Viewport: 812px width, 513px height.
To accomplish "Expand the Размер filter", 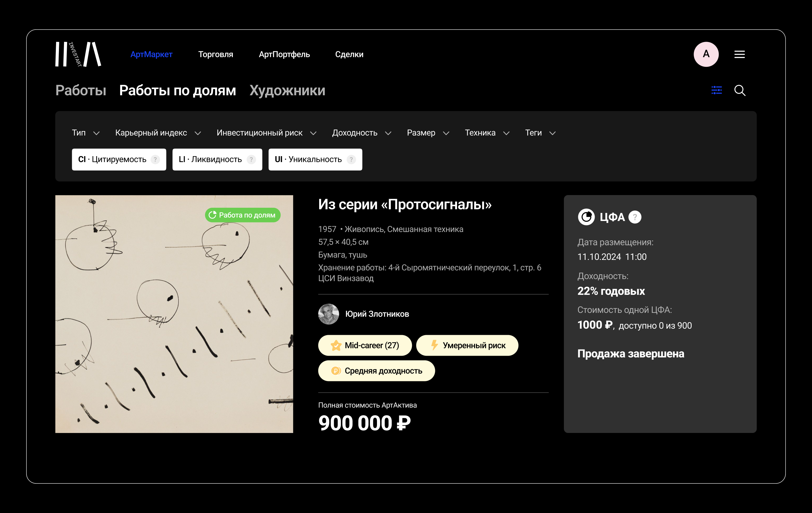I will pyautogui.click(x=428, y=133).
